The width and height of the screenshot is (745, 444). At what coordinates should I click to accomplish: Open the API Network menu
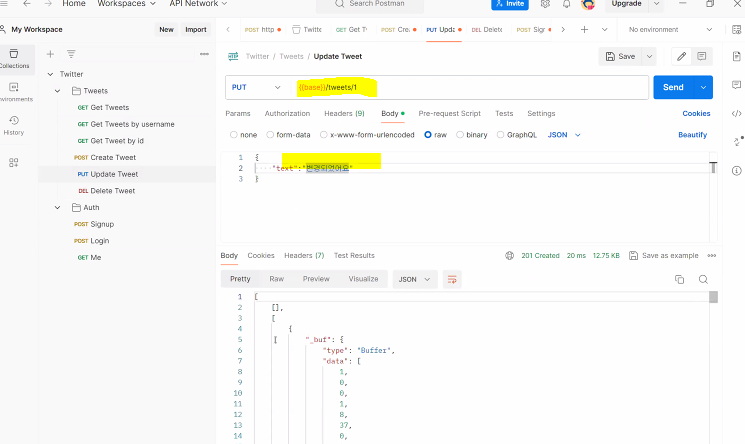(198, 4)
